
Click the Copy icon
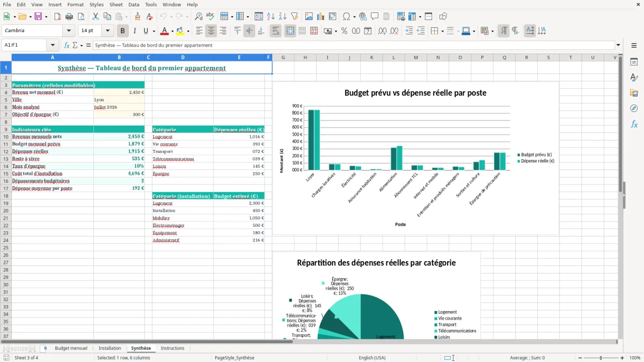pos(107,17)
